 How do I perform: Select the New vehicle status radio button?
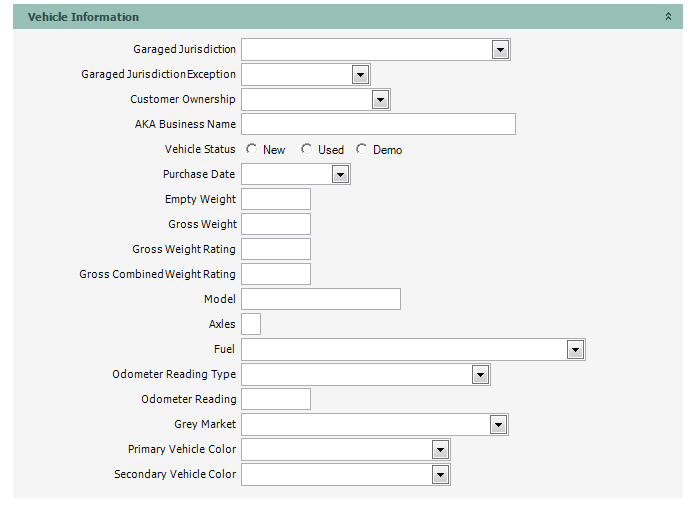pyautogui.click(x=252, y=149)
